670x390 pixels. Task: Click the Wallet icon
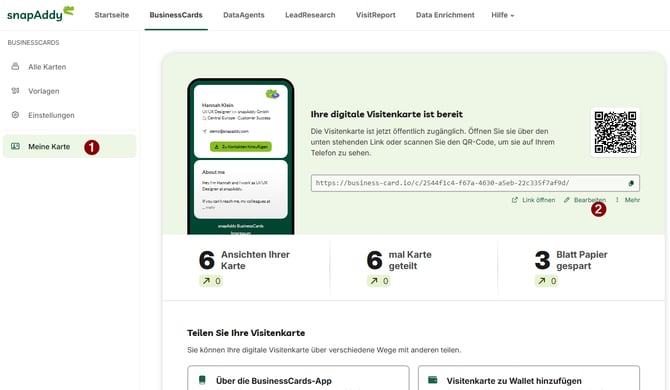coord(432,380)
